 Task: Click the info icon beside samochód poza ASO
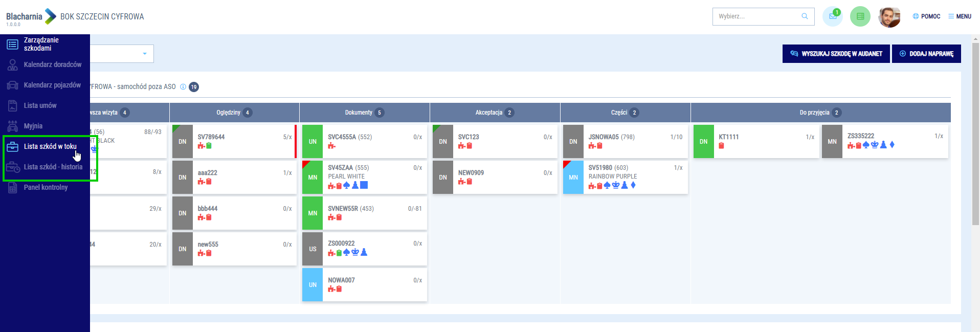(183, 87)
